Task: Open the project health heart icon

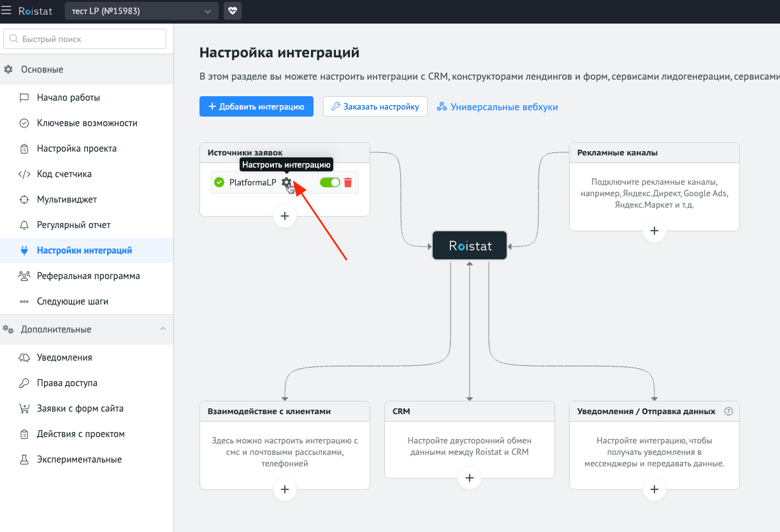Action: [233, 11]
